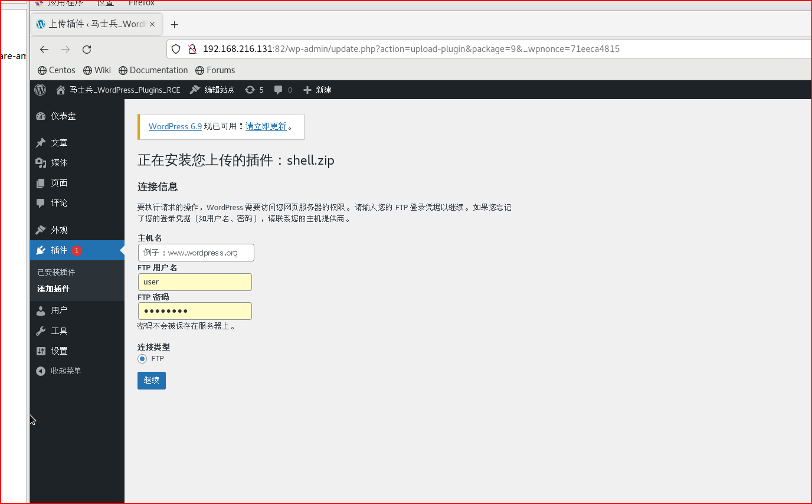Open the 已安装插件 submenu item
Image resolution: width=812 pixels, height=504 pixels.
click(x=56, y=272)
